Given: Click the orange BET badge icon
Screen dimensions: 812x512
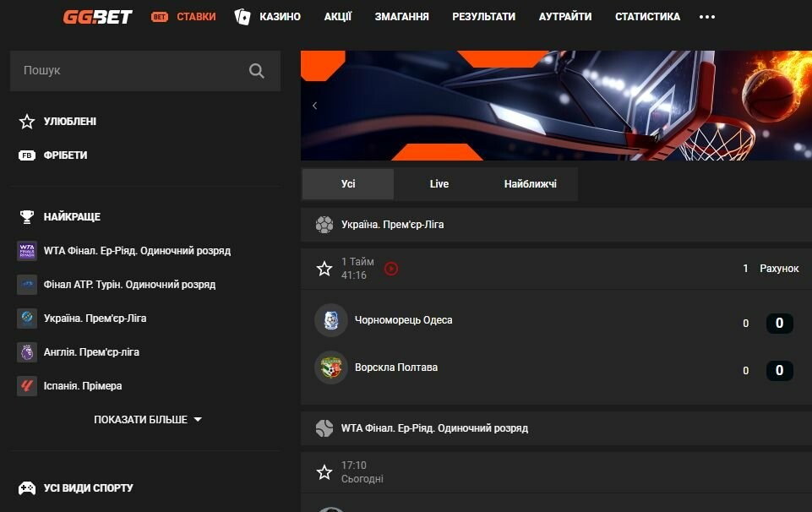Looking at the screenshot, I should point(160,17).
